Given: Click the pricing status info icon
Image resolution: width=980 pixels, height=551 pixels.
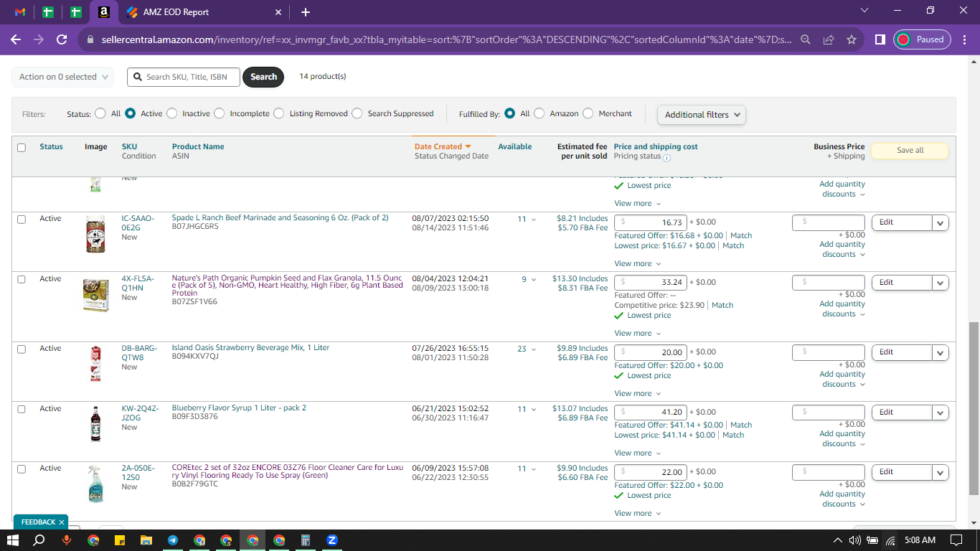Looking at the screenshot, I should click(666, 158).
